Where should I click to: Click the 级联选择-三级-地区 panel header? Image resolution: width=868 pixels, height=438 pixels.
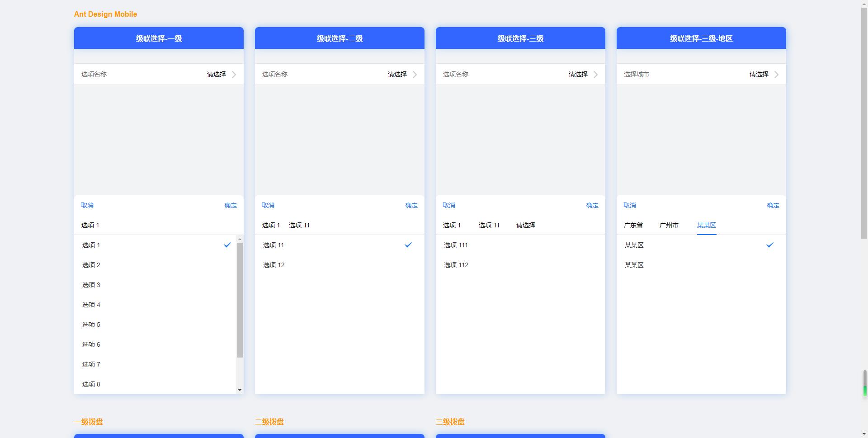click(x=701, y=38)
